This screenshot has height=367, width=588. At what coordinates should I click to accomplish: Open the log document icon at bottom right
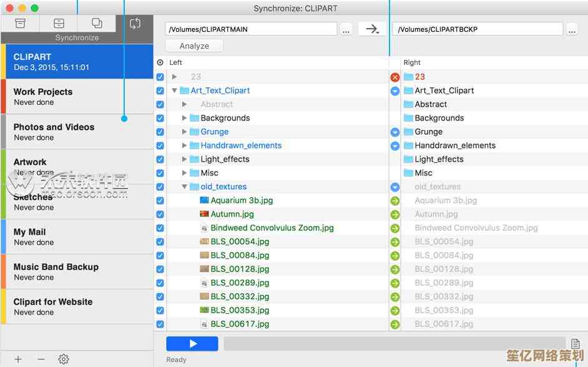pos(575,344)
